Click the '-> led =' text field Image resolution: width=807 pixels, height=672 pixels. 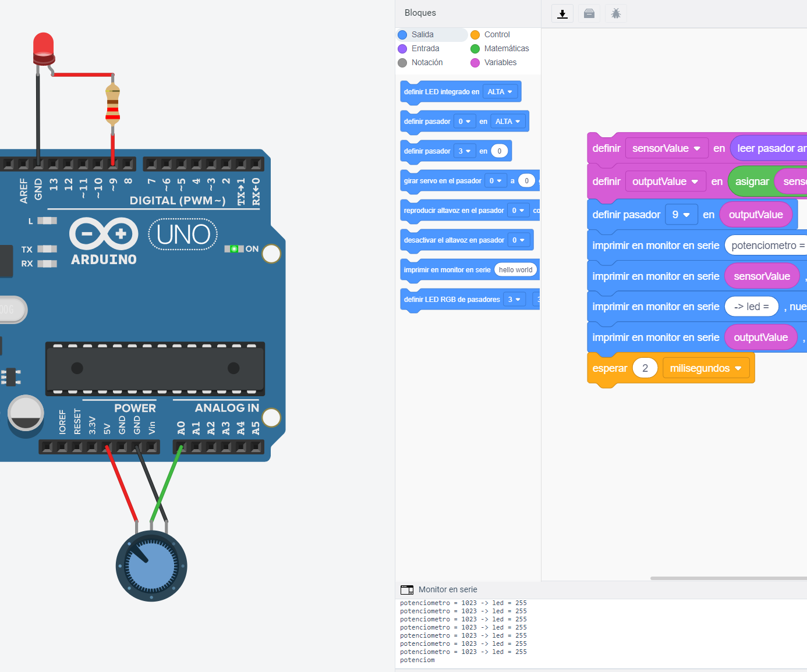(x=752, y=307)
